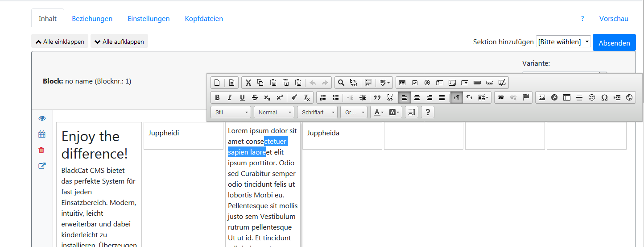Toggle italic formatting
The image size is (644, 247).
(x=230, y=97)
